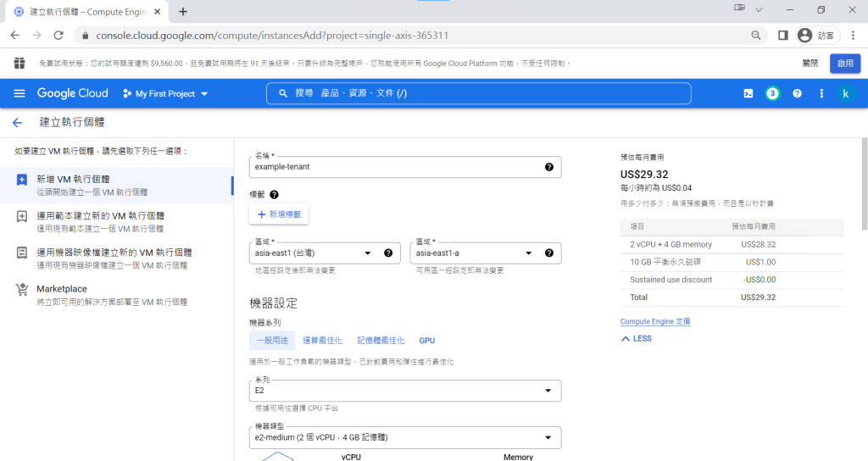
Task: Click the 機器設定 heading
Action: pyautogui.click(x=274, y=303)
